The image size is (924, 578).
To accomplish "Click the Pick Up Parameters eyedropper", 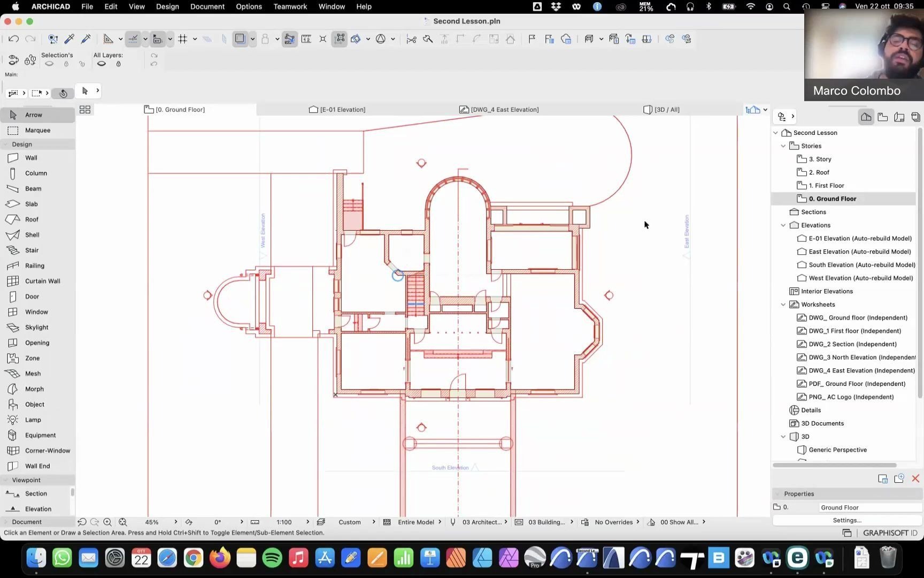I will (x=69, y=39).
